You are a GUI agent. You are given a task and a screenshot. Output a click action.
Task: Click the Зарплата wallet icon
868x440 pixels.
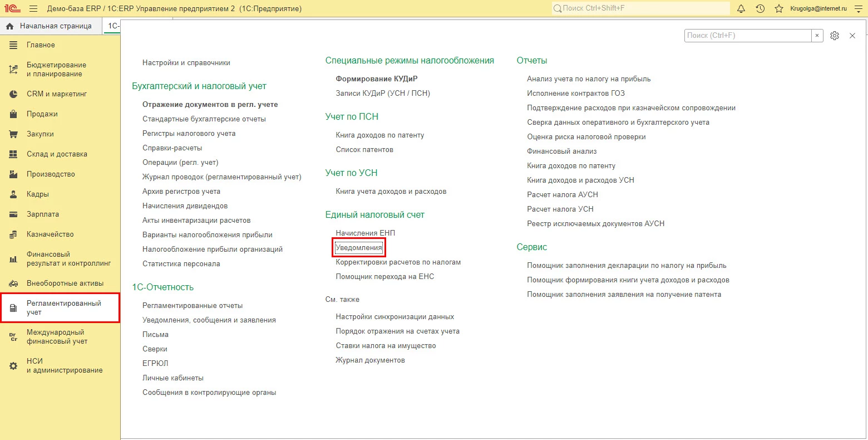tap(14, 214)
